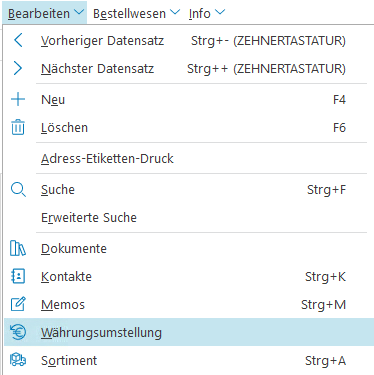The image size is (374, 375).
Task: Click the right arrow icon for Nächster Datensatz
Action: (18, 68)
